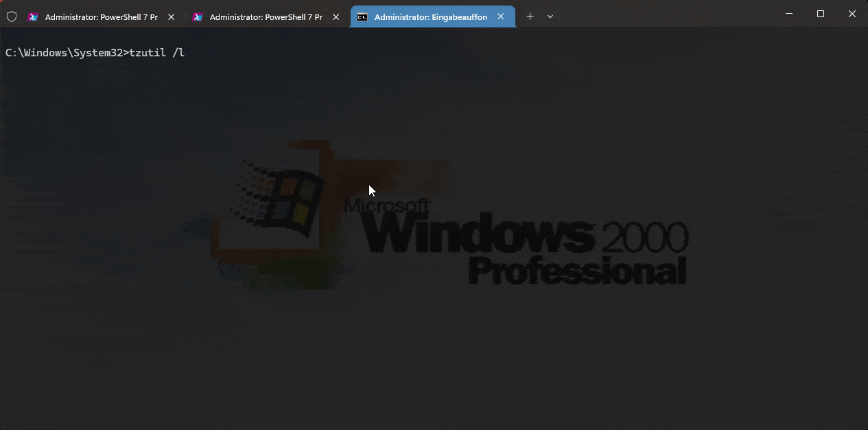Viewport: 868px width, 430px height.
Task: Select the Administrator: Eingabeaufforderung tab title
Action: point(430,17)
